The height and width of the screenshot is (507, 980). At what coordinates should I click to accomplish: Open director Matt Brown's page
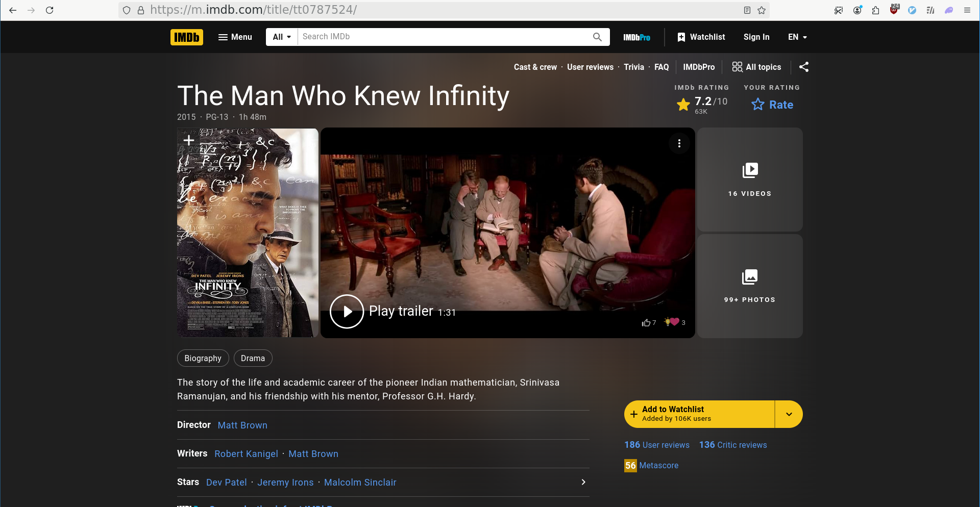pyautogui.click(x=242, y=425)
